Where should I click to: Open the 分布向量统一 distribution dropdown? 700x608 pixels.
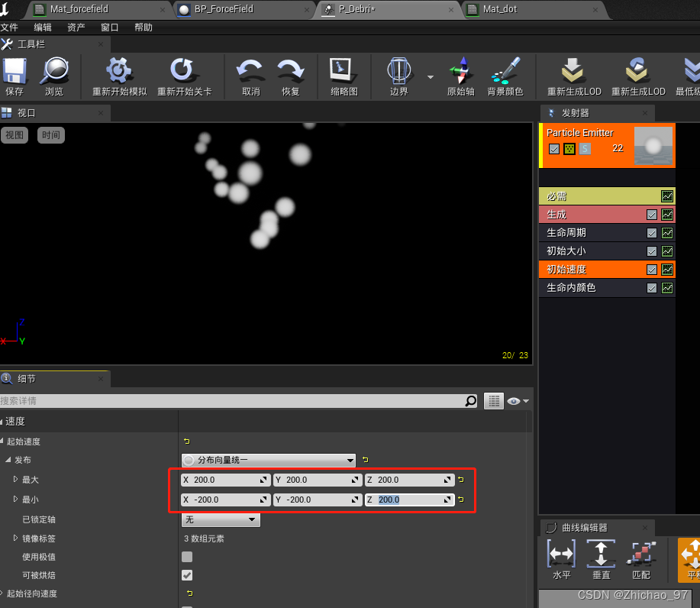[x=269, y=460]
